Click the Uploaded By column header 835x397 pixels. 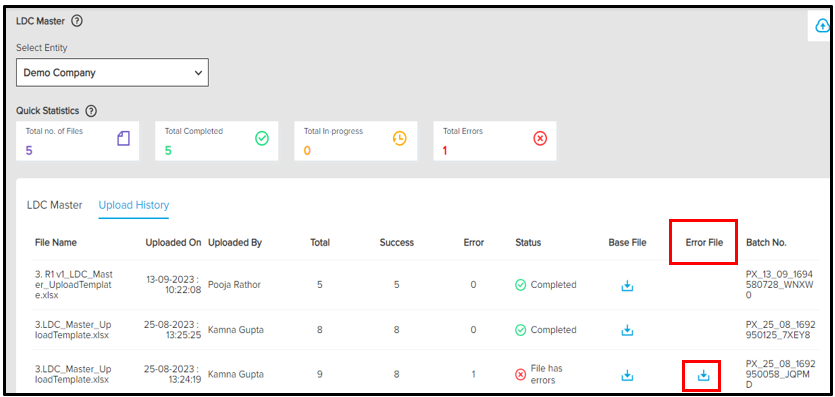(235, 243)
